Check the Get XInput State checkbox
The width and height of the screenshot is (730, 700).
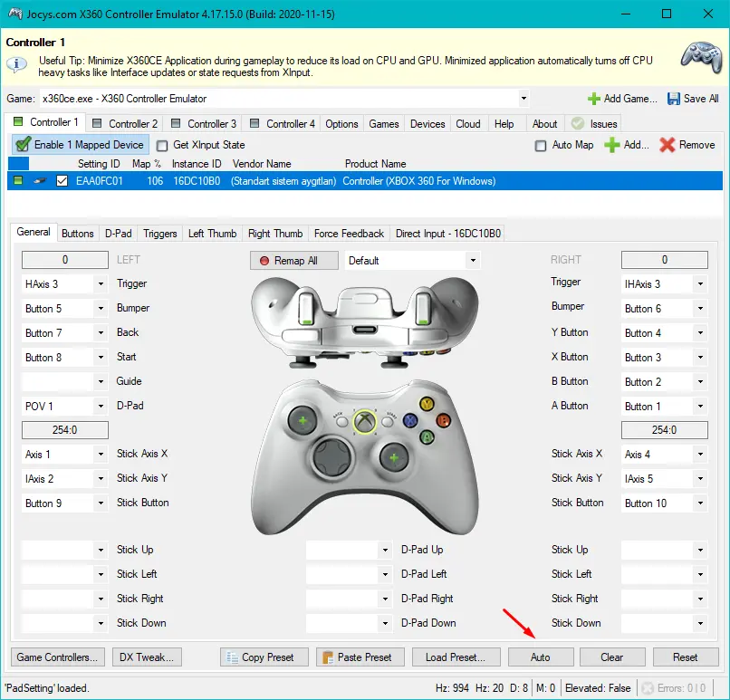[x=162, y=146]
